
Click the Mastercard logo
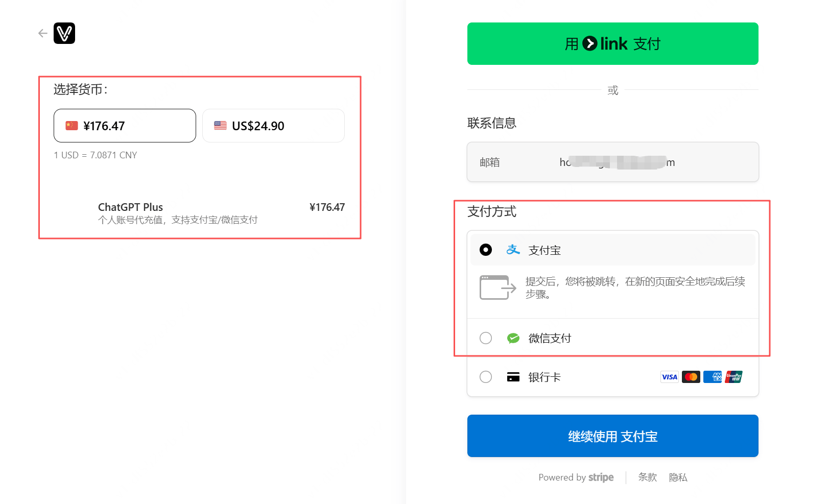click(x=691, y=377)
